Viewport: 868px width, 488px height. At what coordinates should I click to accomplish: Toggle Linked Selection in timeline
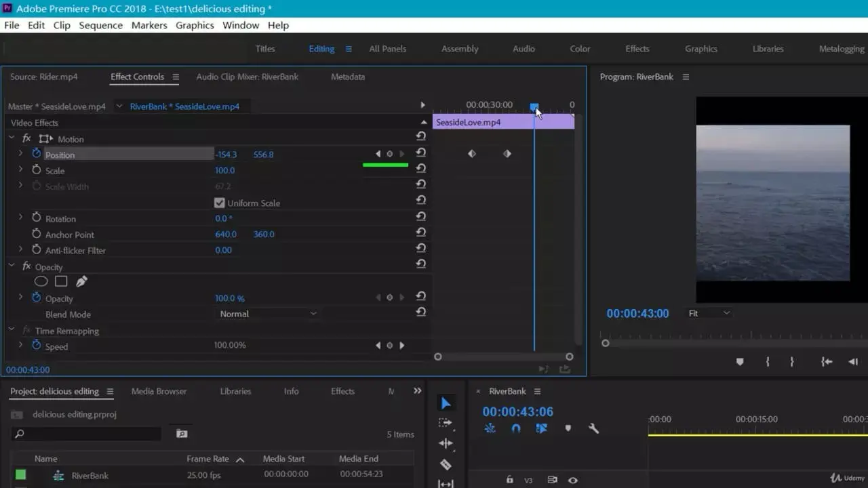point(541,428)
